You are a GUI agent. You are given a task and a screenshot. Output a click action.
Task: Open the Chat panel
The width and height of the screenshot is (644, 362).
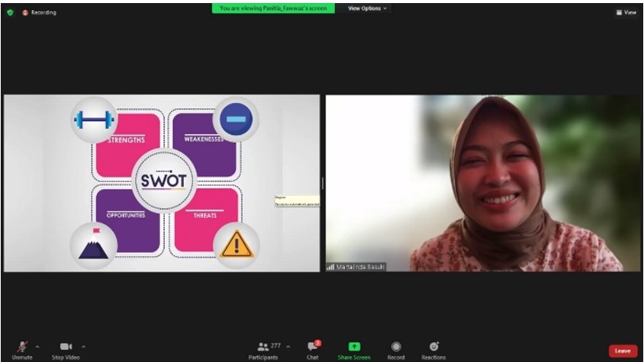313,346
